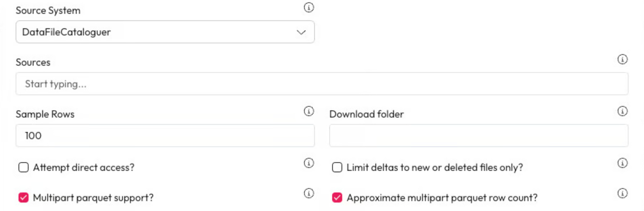Click the Sample Rows label text
Screen dimensions: 644x211
tap(45, 114)
